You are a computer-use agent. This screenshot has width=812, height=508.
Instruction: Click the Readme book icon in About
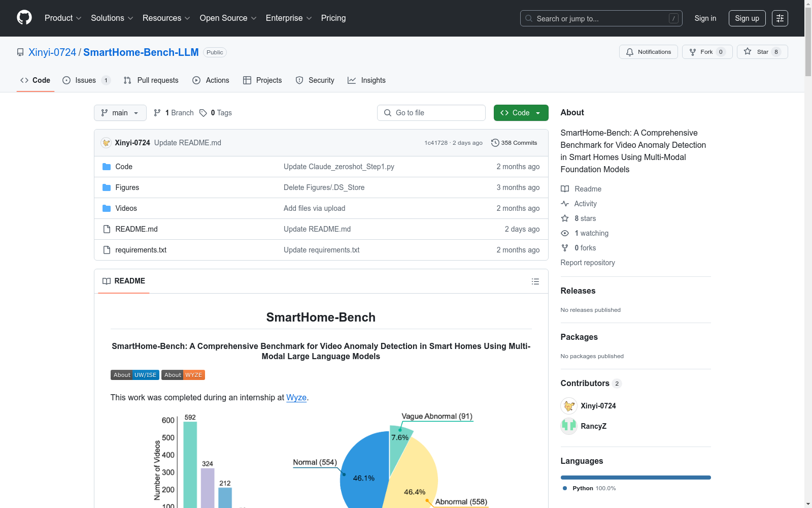(565, 189)
